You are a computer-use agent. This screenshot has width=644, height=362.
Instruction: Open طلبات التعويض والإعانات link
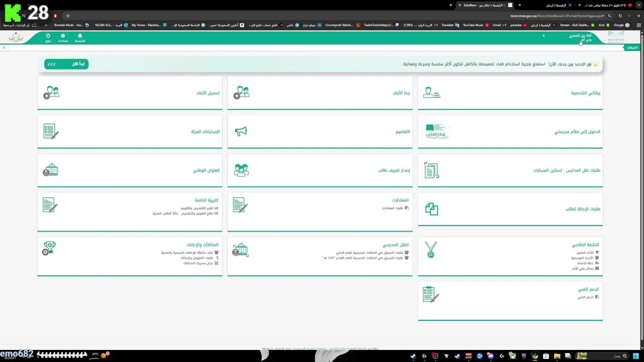click(200, 258)
